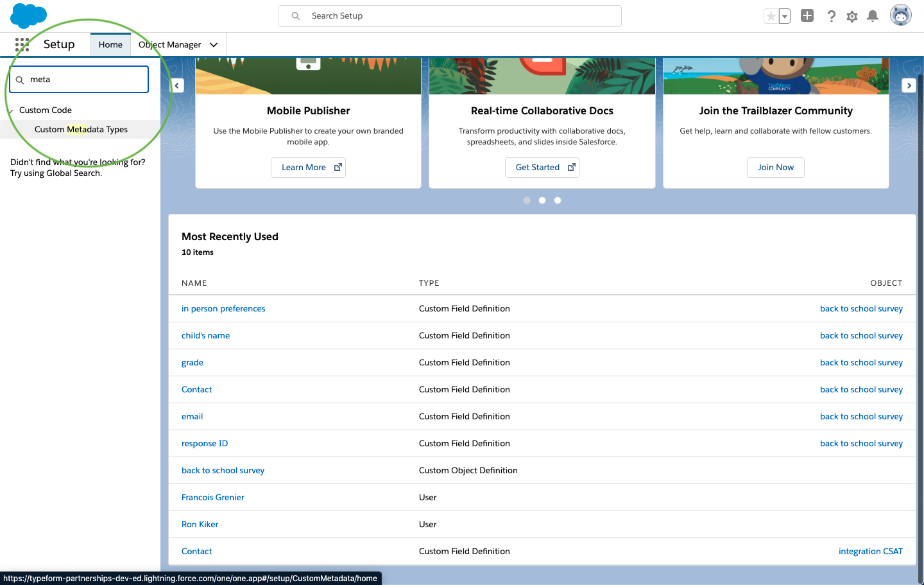Open the integration CSAT object link

tap(871, 551)
